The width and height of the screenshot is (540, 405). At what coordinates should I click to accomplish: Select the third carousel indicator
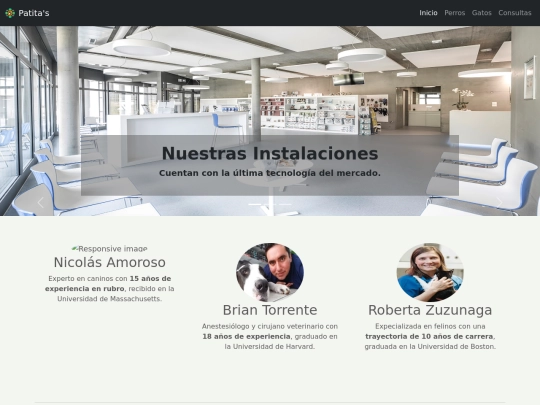[285, 204]
